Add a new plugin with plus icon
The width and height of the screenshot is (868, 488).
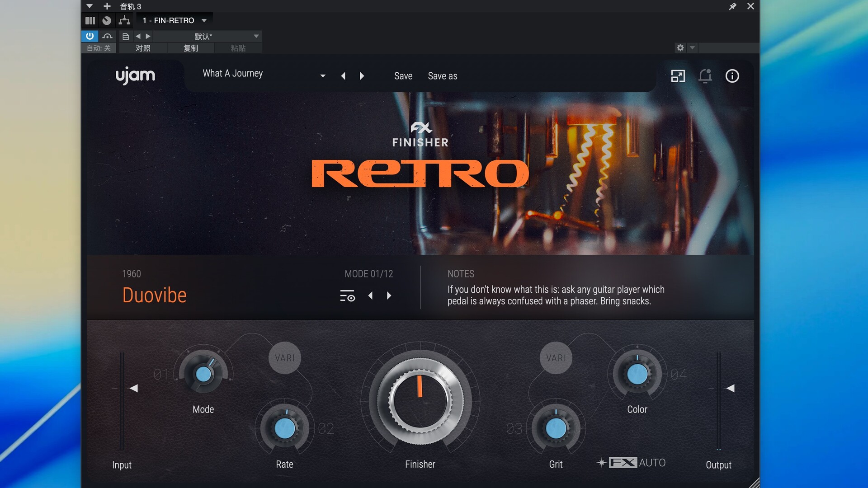(x=107, y=6)
